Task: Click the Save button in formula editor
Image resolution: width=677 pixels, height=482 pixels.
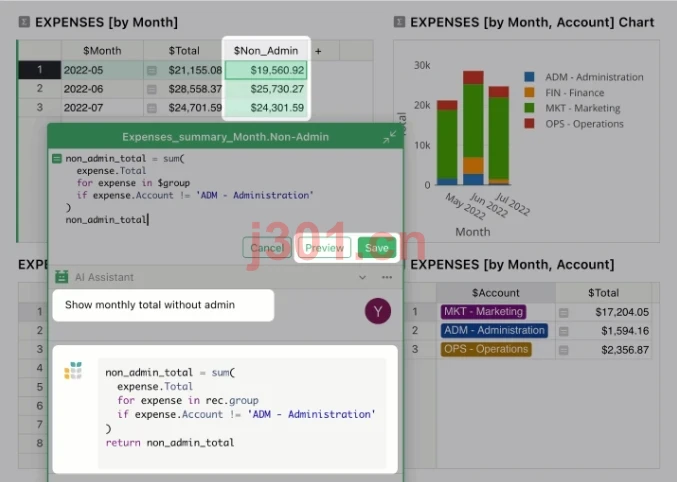Action: click(376, 248)
